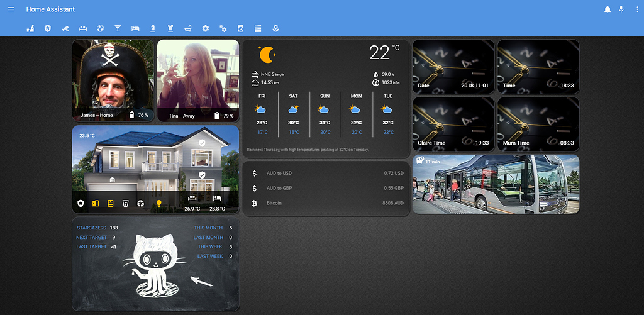
Task: Toggle the yellow dishwasher appliance icon
Action: click(x=111, y=203)
